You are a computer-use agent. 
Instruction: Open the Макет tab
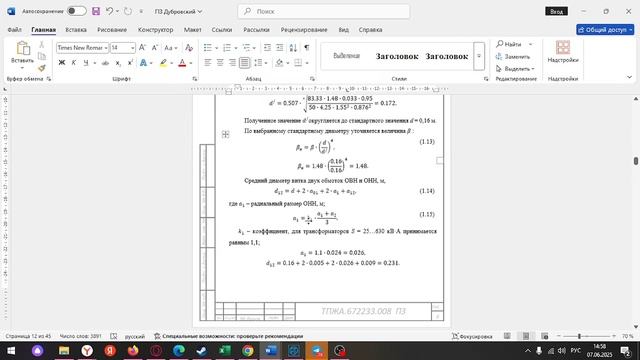[x=192, y=30]
